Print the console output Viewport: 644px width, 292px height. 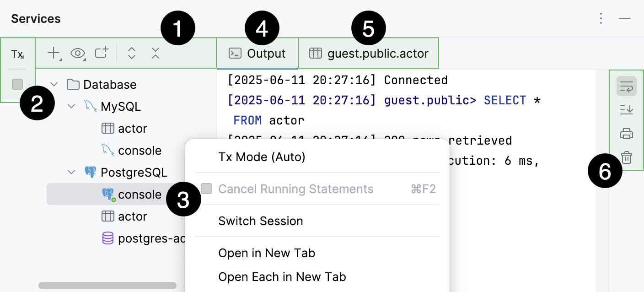pos(626,134)
